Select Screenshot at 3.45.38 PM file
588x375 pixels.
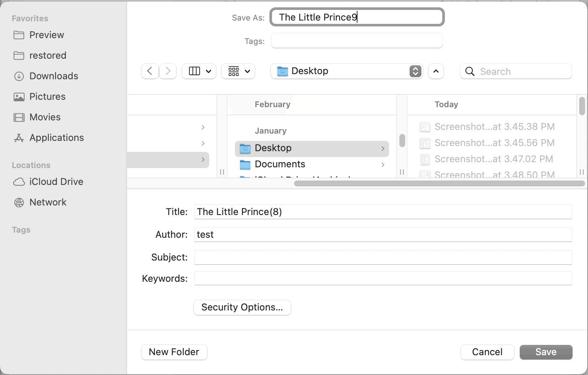coord(487,127)
